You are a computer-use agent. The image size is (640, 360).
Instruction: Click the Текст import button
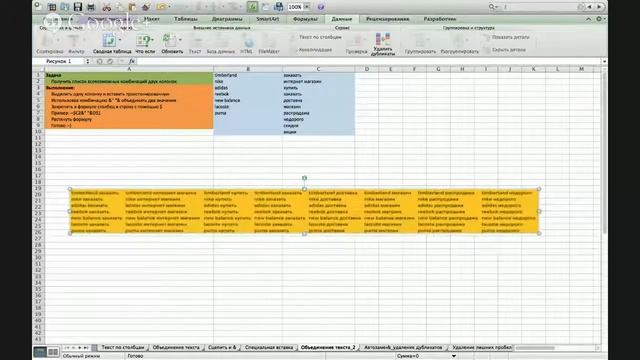pyautogui.click(x=195, y=43)
